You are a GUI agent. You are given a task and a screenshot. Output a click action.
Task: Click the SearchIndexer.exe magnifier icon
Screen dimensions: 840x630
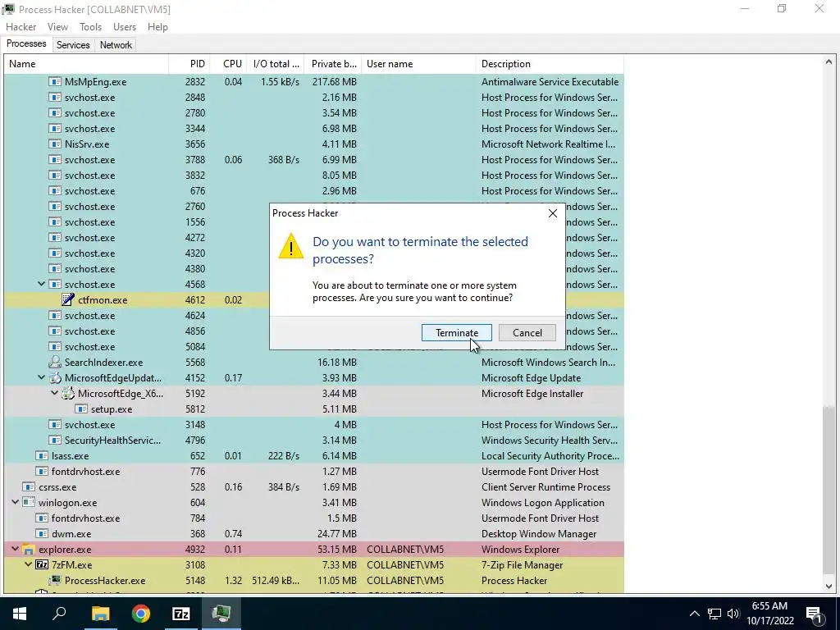[55, 362]
